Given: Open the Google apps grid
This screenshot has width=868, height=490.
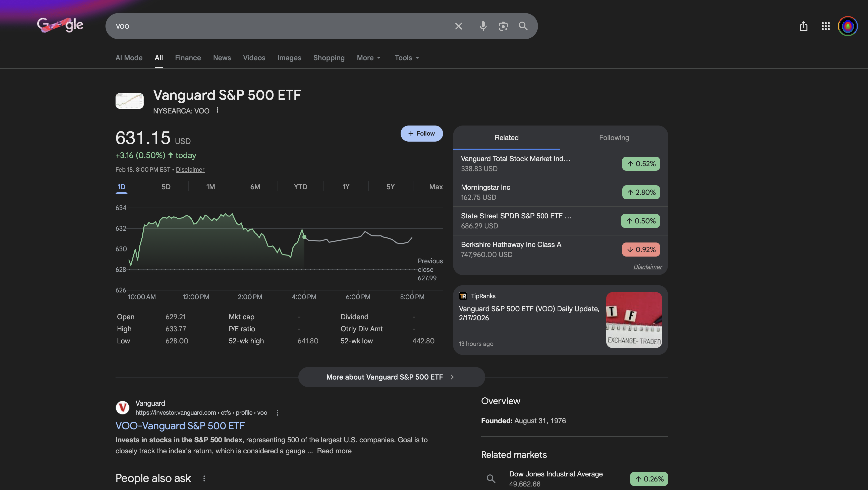Looking at the screenshot, I should pos(826,26).
